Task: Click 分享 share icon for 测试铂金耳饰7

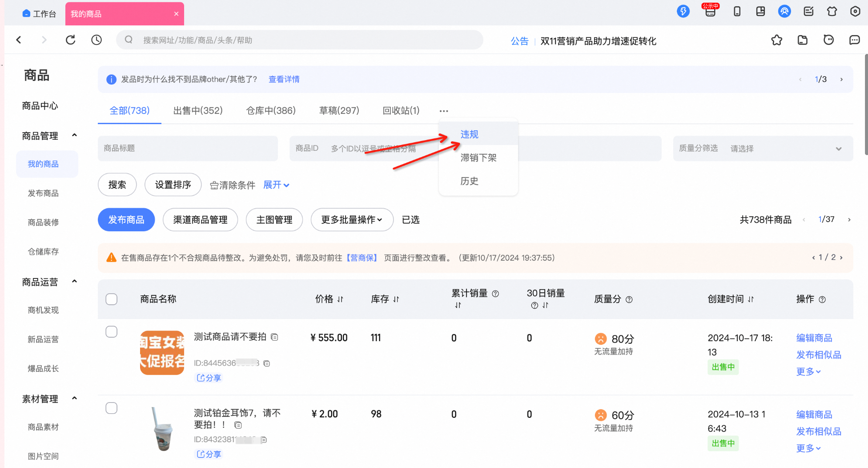Action: click(209, 454)
